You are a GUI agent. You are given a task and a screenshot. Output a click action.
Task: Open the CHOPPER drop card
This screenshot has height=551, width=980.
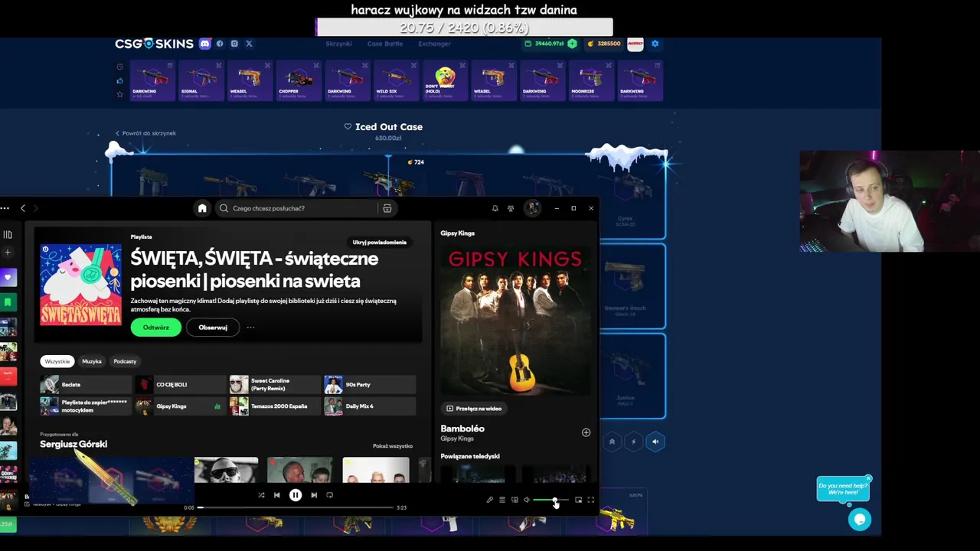pyautogui.click(x=299, y=80)
